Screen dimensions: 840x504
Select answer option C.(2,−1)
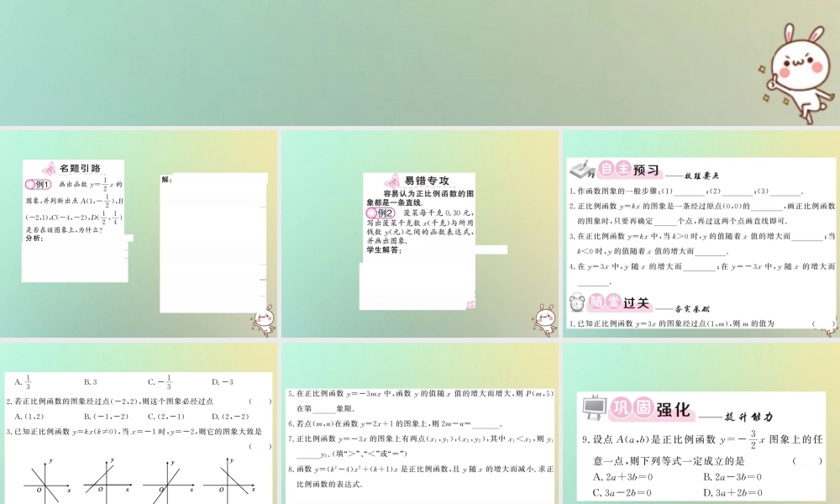pos(166,416)
